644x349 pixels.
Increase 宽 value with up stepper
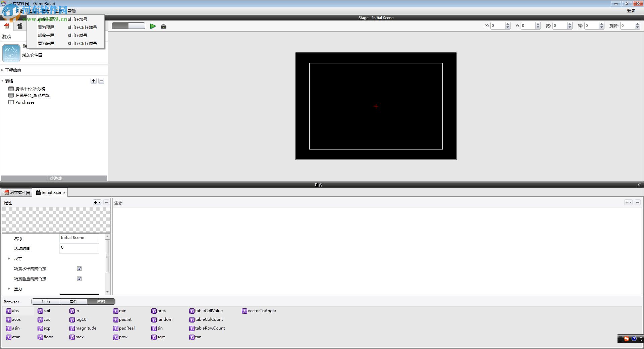click(570, 24)
